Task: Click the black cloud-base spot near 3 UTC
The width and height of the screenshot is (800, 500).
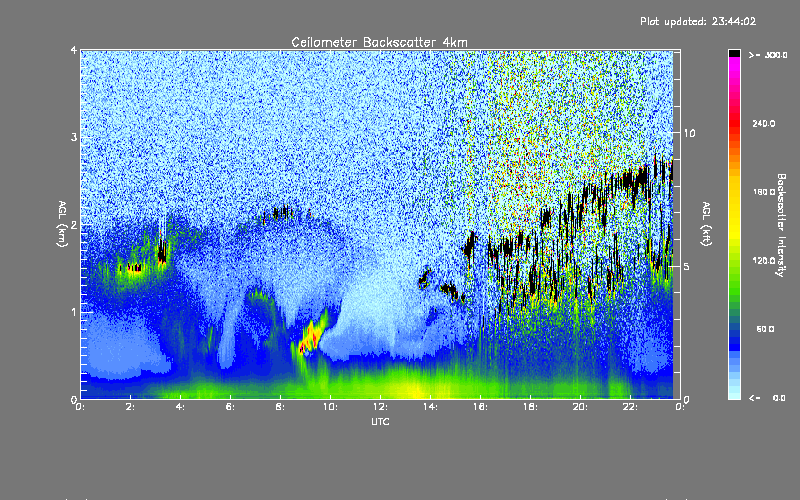Action: pyautogui.click(x=162, y=252)
